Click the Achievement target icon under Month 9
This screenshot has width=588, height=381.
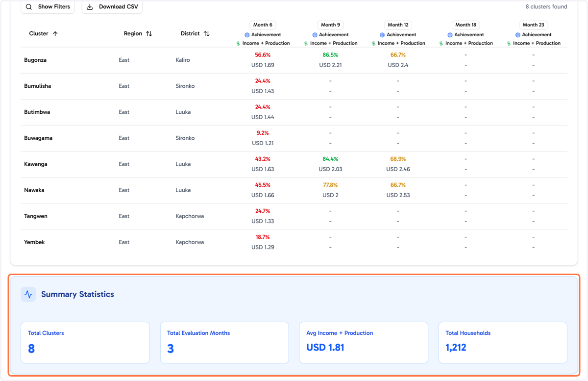[315, 35]
